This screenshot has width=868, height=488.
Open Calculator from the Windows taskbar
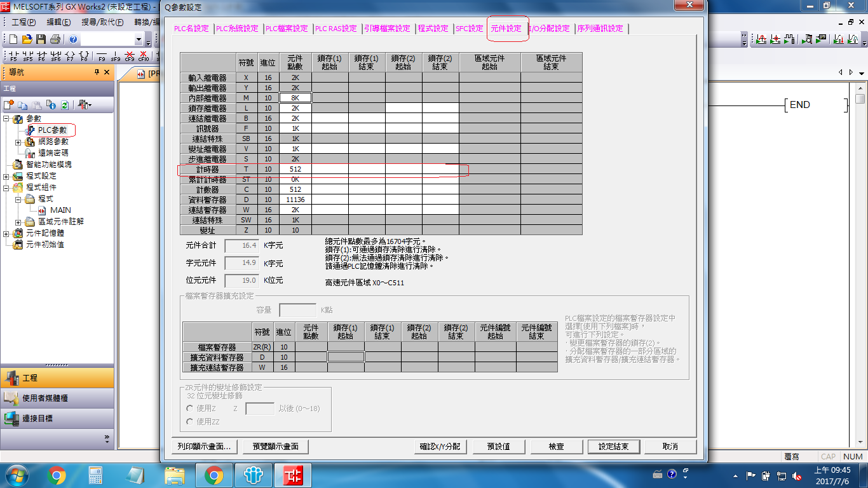(x=95, y=475)
